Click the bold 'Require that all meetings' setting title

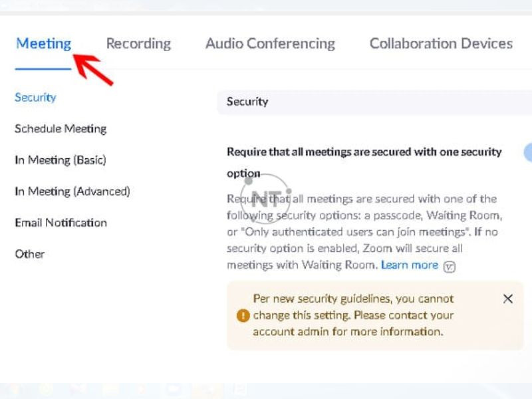point(364,162)
